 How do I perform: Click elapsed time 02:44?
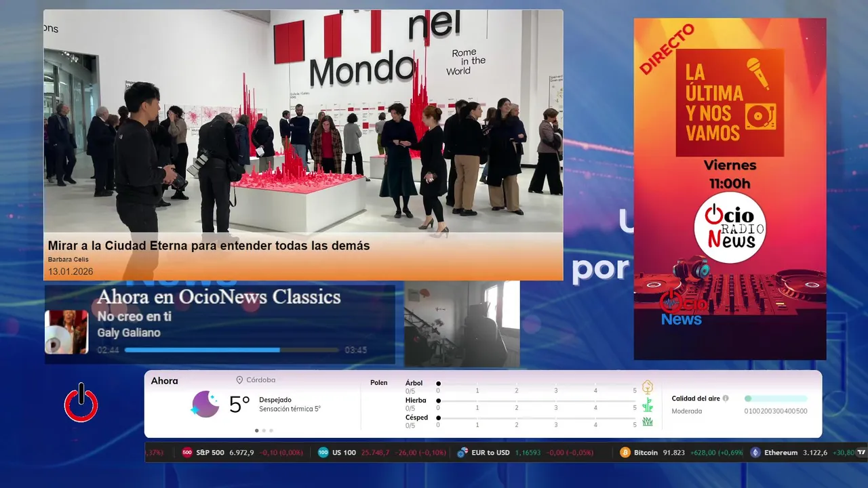coord(108,350)
